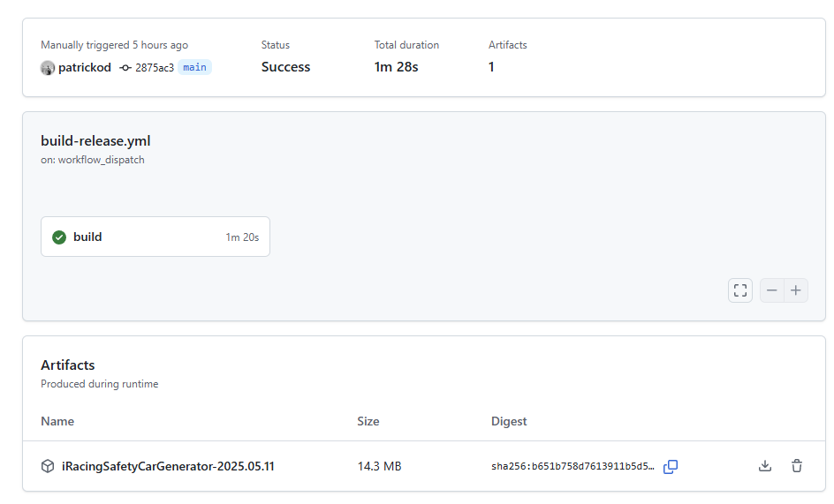Image resolution: width=834 pixels, height=504 pixels.
Task: Download the iRacingSafetyCarGenerator artifact
Action: click(x=765, y=466)
